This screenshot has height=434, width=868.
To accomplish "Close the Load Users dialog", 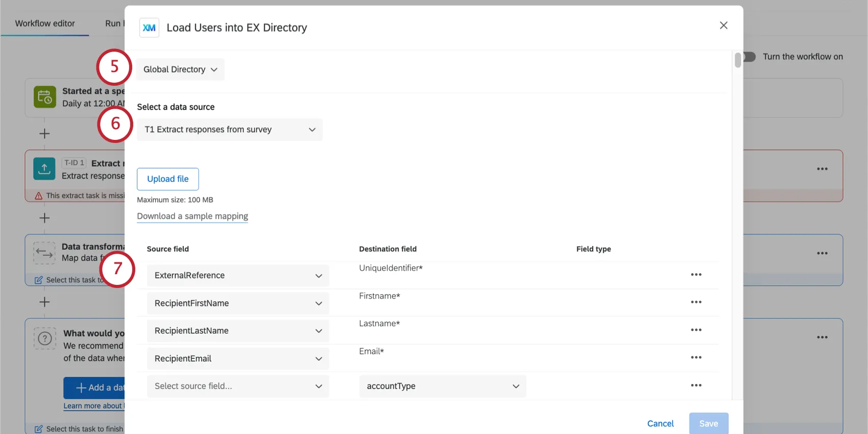I will tap(724, 26).
